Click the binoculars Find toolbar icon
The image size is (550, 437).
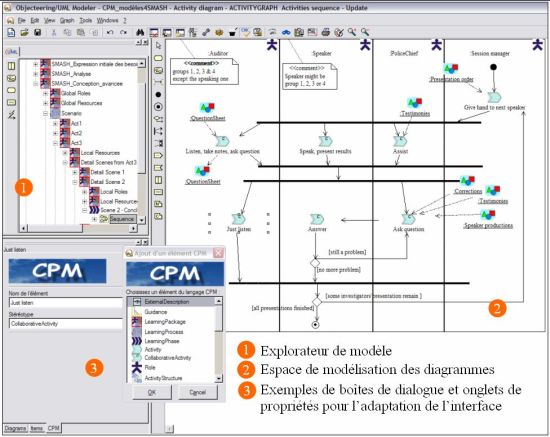tap(140, 33)
